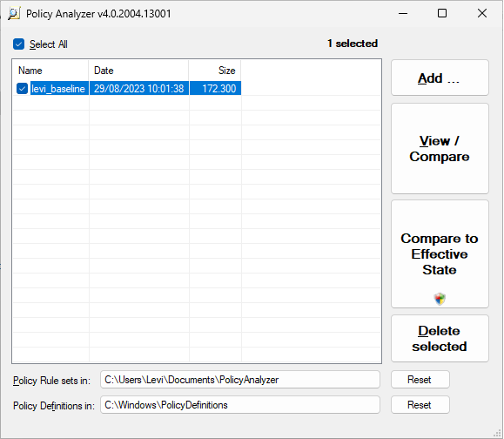
Task: Click Delete selected button
Action: pos(440,339)
